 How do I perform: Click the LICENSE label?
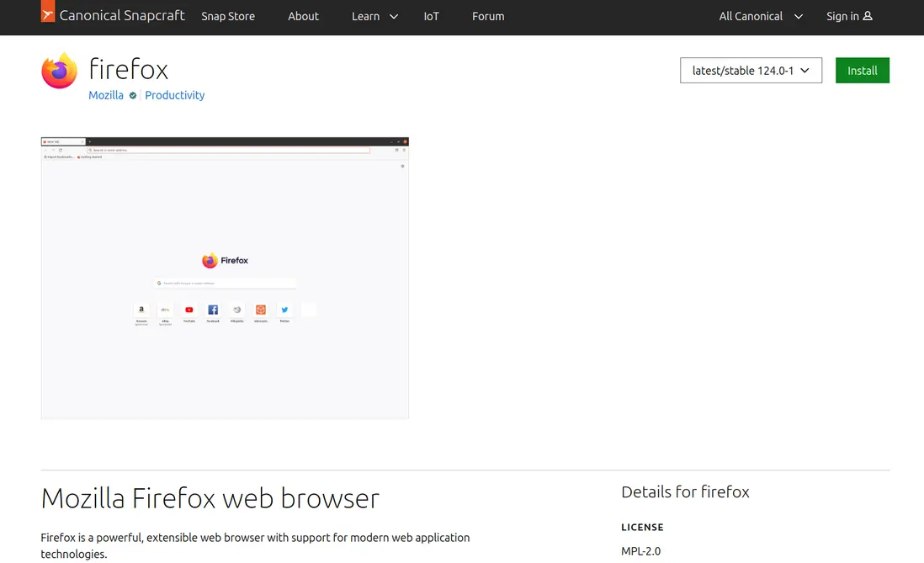coord(642,527)
